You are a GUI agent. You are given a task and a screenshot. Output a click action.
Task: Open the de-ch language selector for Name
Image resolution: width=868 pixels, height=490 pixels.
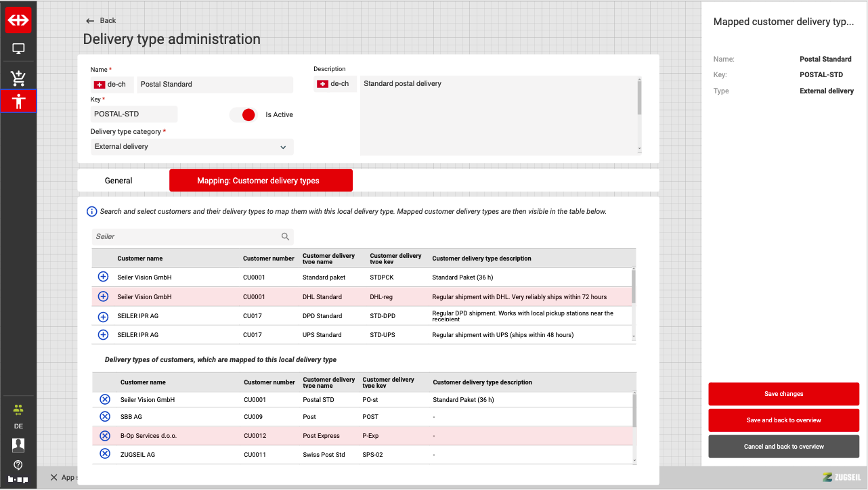(112, 85)
